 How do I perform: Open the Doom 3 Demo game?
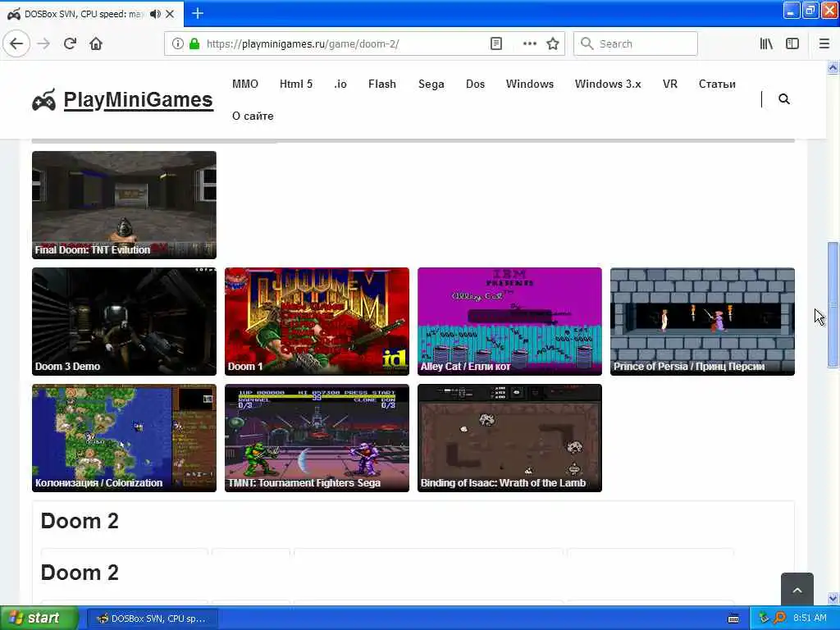pyautogui.click(x=125, y=322)
